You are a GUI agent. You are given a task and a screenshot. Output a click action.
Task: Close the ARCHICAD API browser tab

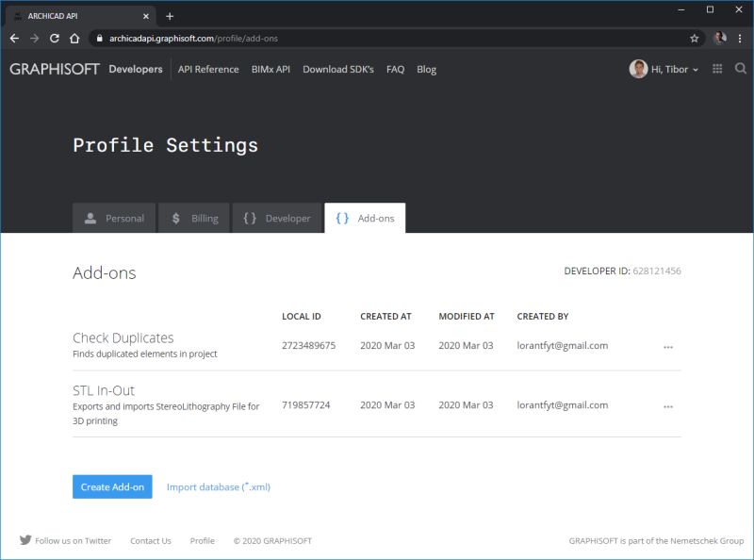tap(146, 16)
